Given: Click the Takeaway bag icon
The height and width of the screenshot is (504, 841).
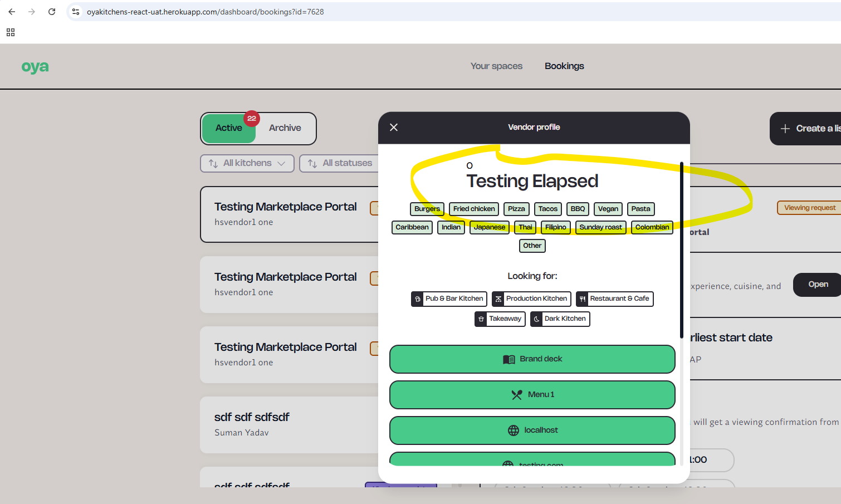Looking at the screenshot, I should pyautogui.click(x=481, y=319).
